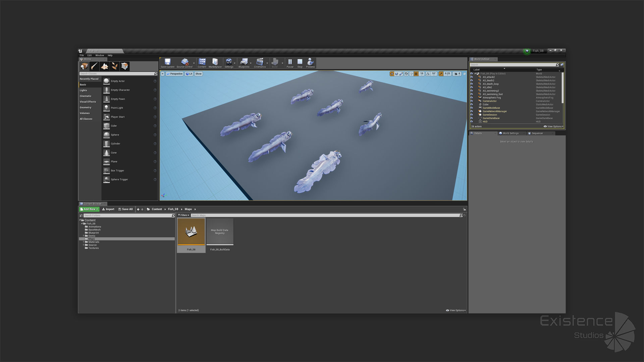This screenshot has width=644, height=362.
Task: Select the Foliage mode icon
Action: coord(115,66)
